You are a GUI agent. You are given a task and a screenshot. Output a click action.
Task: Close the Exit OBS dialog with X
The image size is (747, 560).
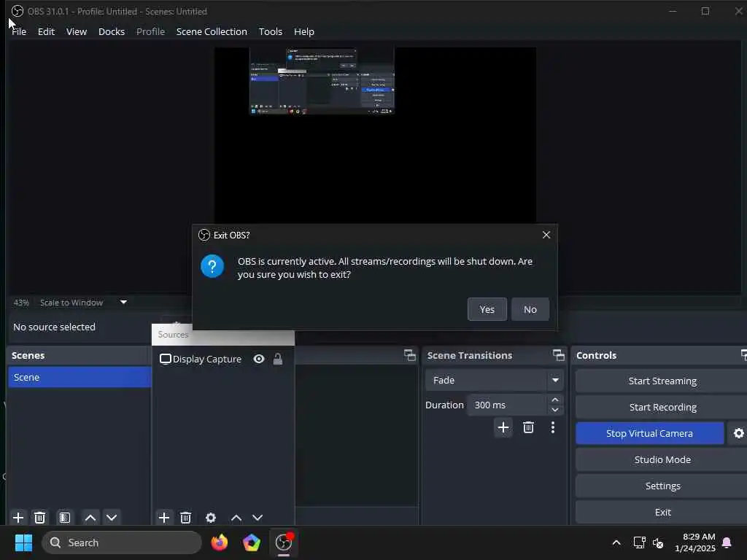pyautogui.click(x=546, y=235)
